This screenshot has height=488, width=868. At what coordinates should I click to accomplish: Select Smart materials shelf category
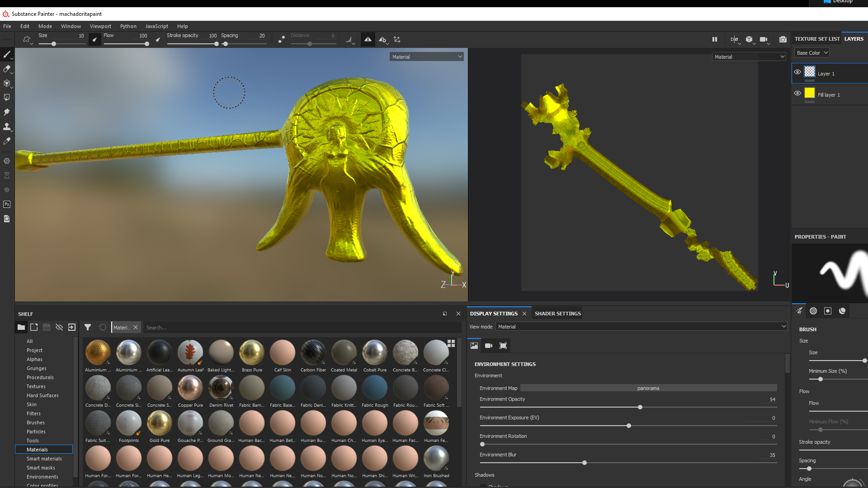[44, 459]
